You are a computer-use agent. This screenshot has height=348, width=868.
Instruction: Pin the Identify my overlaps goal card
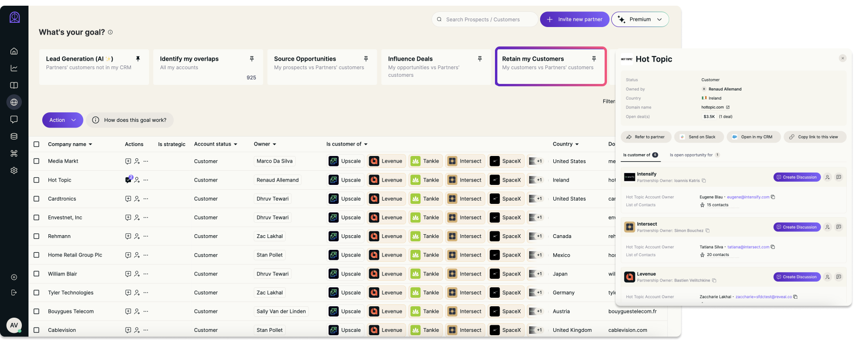point(252,59)
